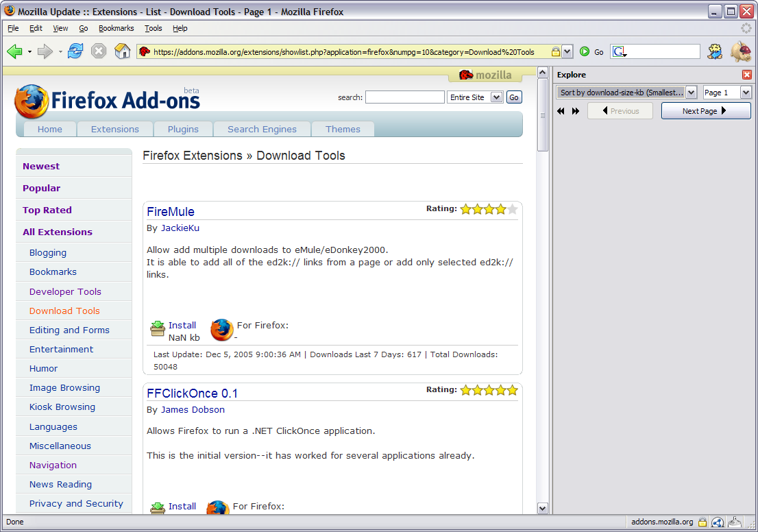
Task: Select Privacy and Security category
Action: click(x=76, y=503)
